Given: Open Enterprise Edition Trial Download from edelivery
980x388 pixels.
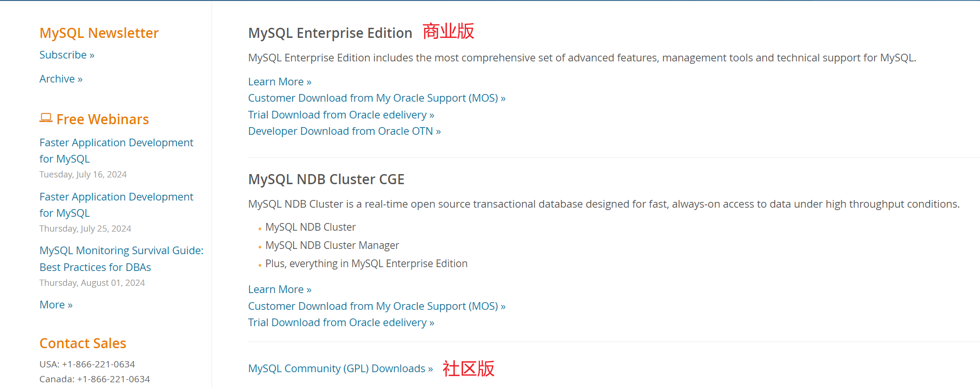Looking at the screenshot, I should pos(341,115).
